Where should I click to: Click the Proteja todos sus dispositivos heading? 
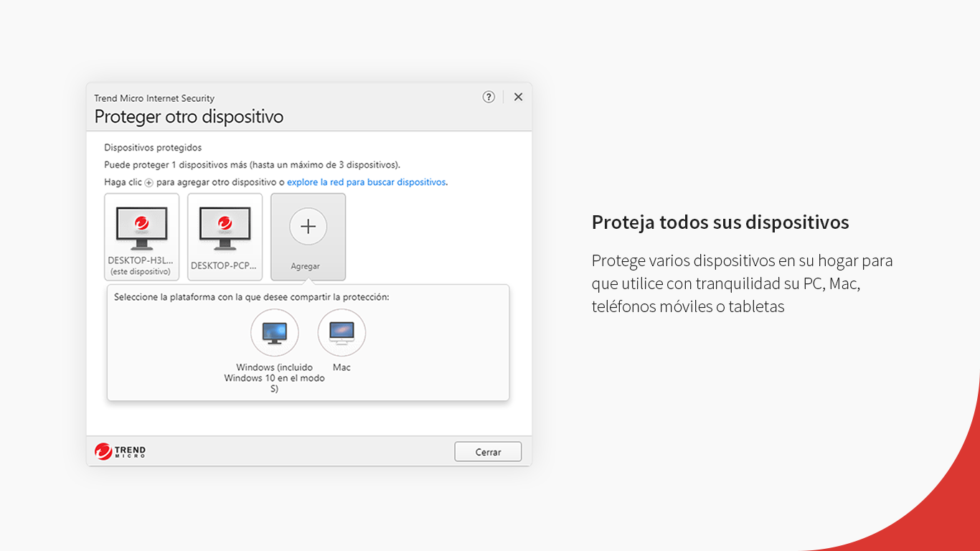tap(720, 222)
